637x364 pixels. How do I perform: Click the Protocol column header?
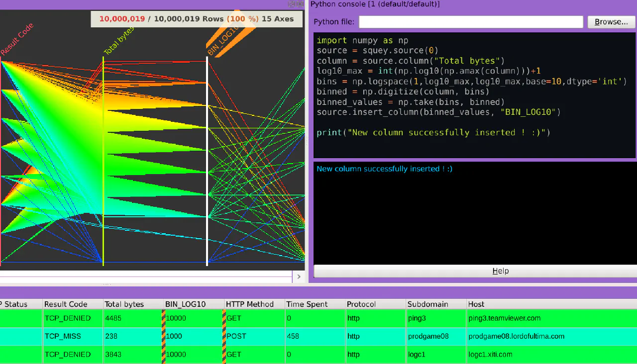pyautogui.click(x=376, y=304)
